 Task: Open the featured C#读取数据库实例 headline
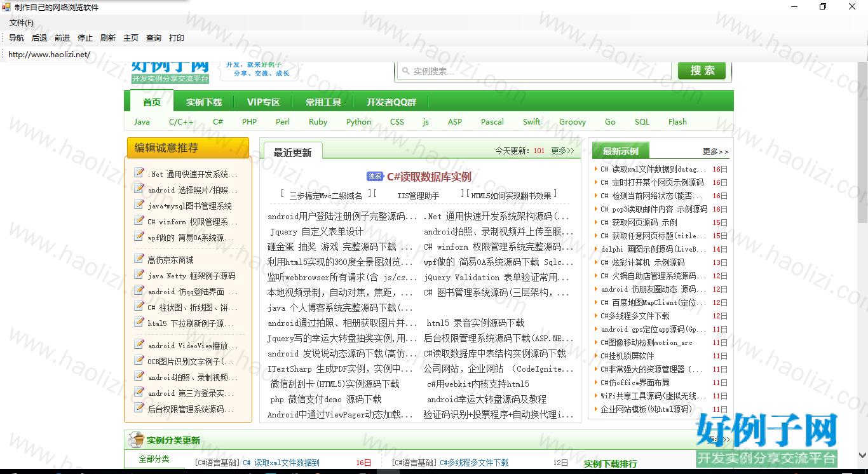(x=429, y=177)
